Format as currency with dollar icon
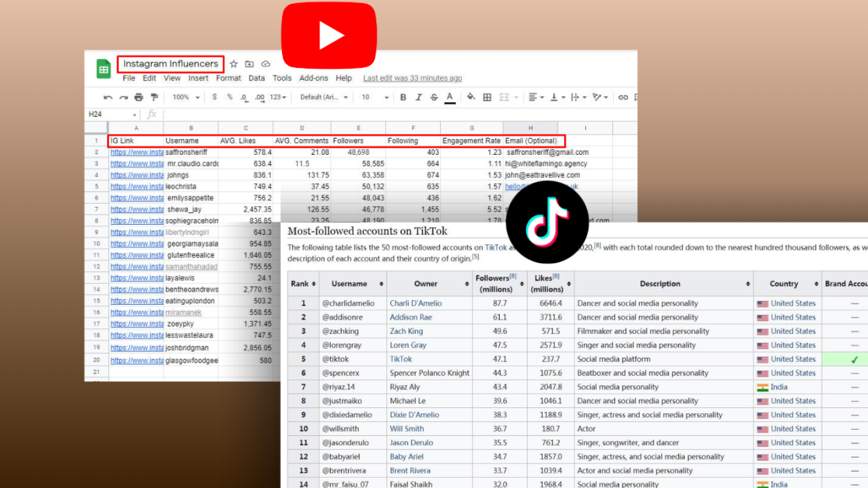This screenshot has height=488, width=868. [215, 97]
